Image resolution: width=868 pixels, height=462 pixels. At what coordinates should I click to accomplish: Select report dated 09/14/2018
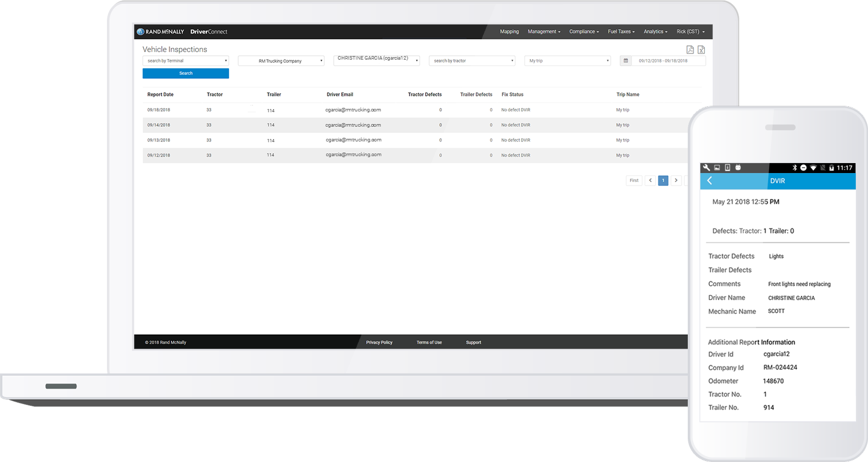415,125
